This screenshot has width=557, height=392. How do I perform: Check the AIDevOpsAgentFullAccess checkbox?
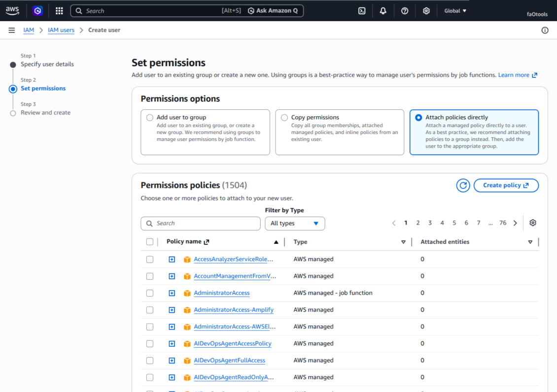click(x=150, y=360)
